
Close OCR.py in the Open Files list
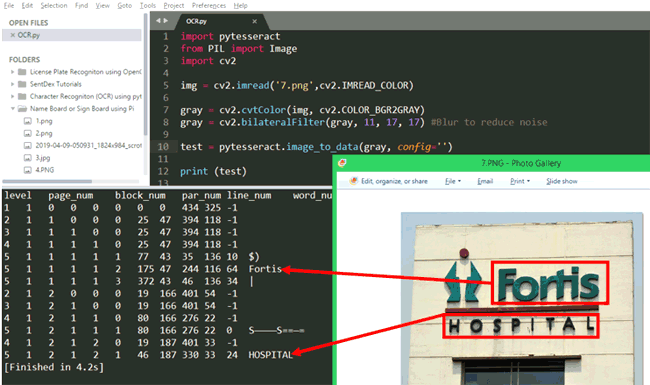tap(12, 35)
